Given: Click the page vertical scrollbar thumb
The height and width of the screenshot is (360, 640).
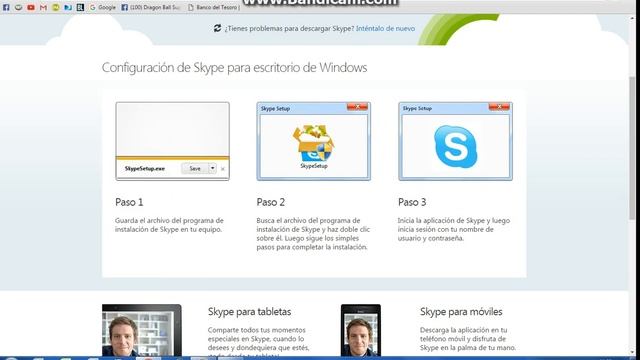Looking at the screenshot, I should pyautogui.click(x=632, y=149).
